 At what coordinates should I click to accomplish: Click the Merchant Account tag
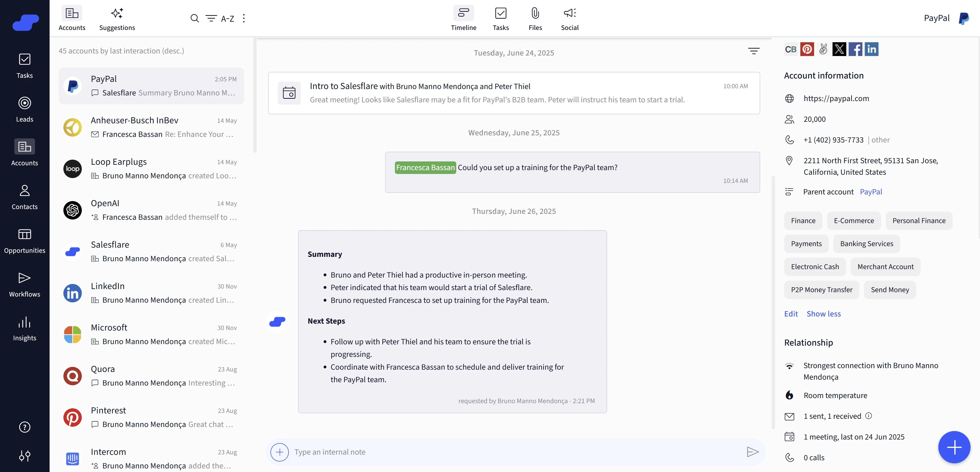885,267
